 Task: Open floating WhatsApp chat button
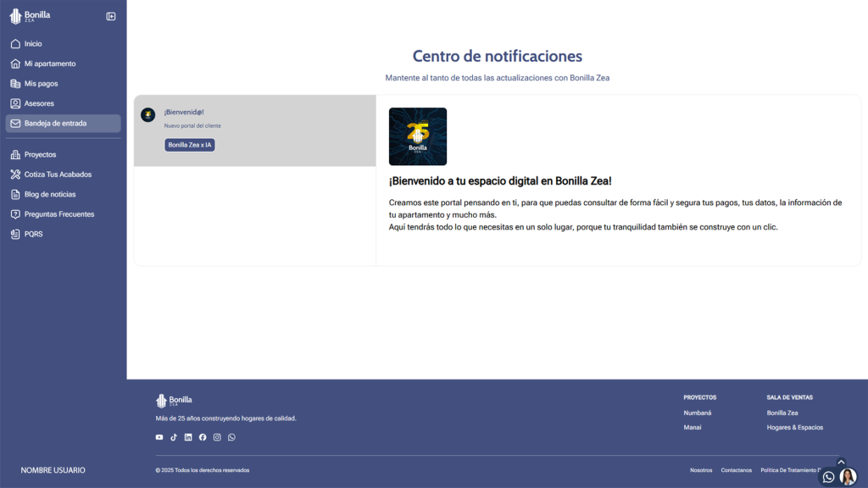[828, 477]
